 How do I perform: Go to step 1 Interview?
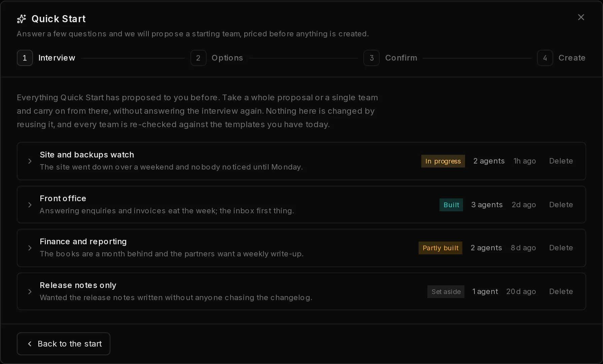point(46,58)
